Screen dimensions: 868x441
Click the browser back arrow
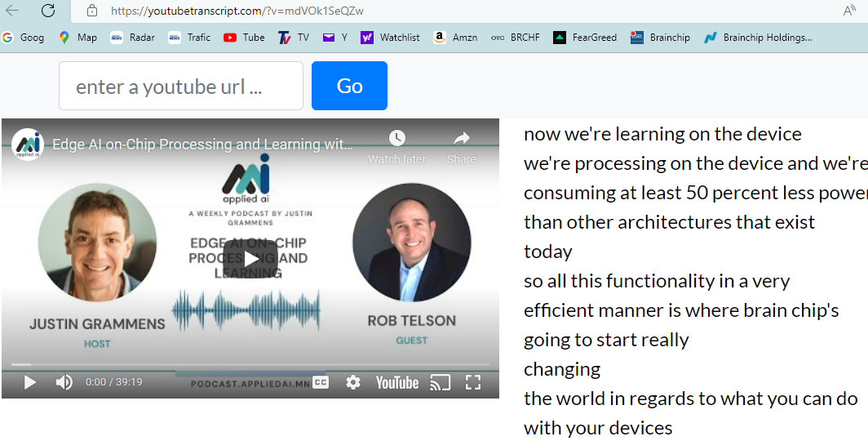pyautogui.click(x=12, y=11)
